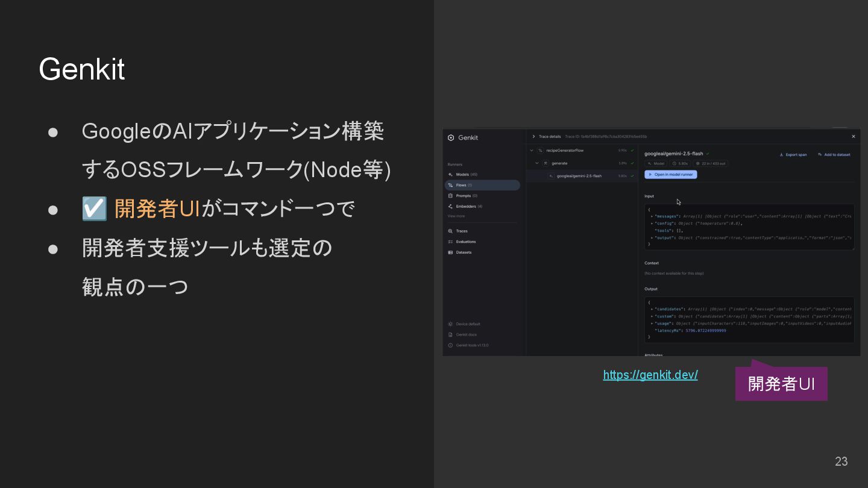Viewport: 868px width, 488px height.
Task: Expand "output" in Input JSON
Action: (x=652, y=238)
